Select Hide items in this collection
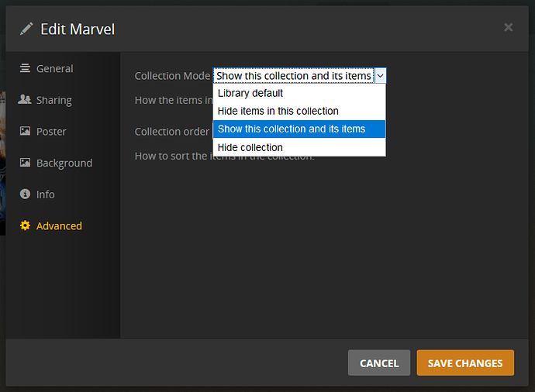535x392 pixels. [x=278, y=111]
